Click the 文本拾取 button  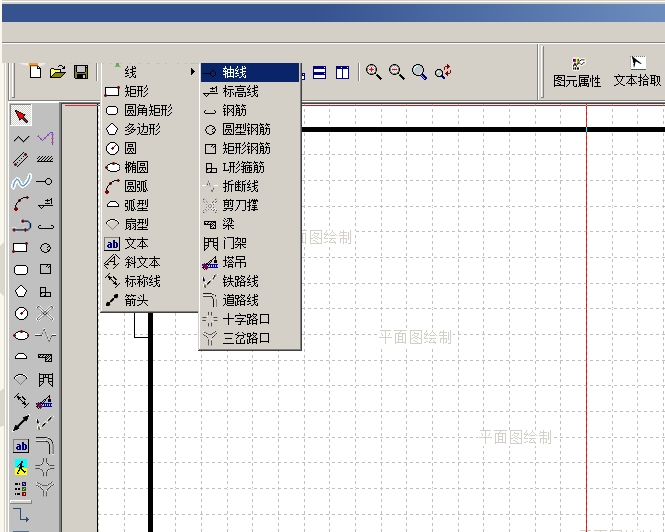637,72
